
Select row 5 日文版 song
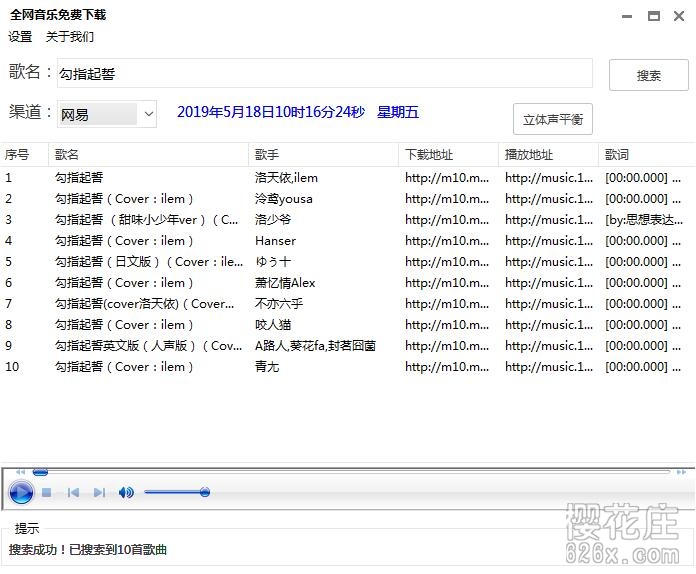[348, 261]
